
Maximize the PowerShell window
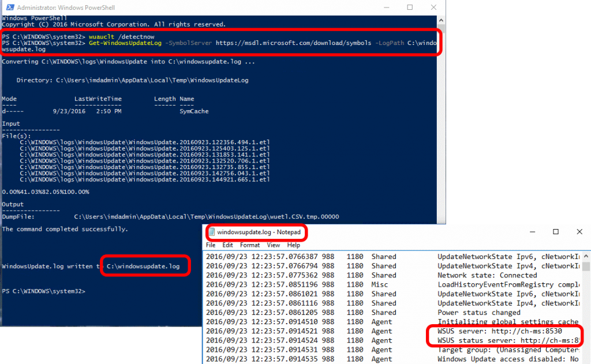pyautogui.click(x=410, y=7)
